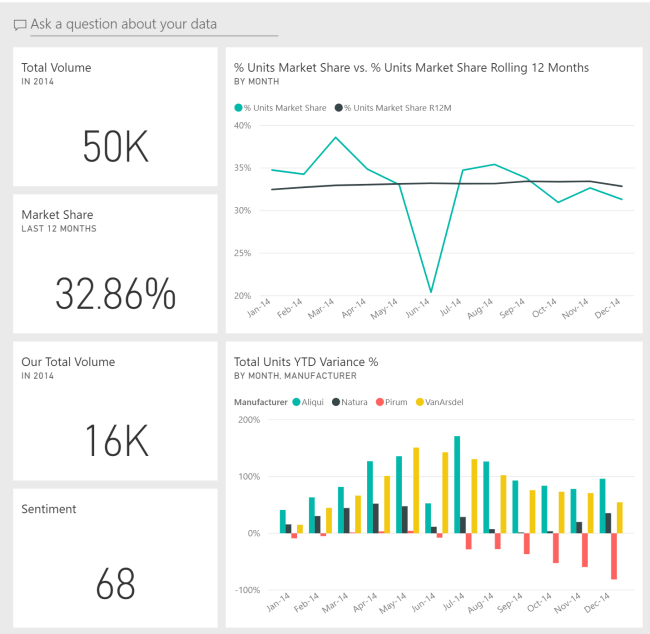Click the 'Total Units YTD Variance %' title
This screenshot has height=634, width=650.
click(x=305, y=361)
